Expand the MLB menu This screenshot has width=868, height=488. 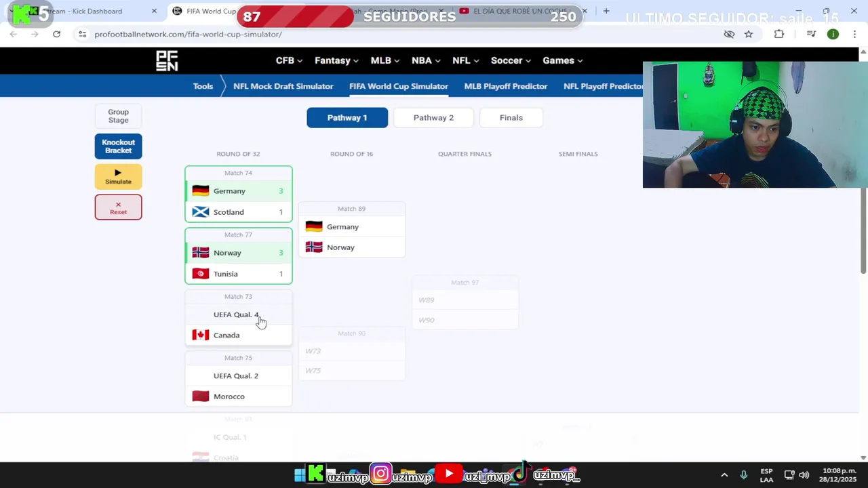coord(384,60)
